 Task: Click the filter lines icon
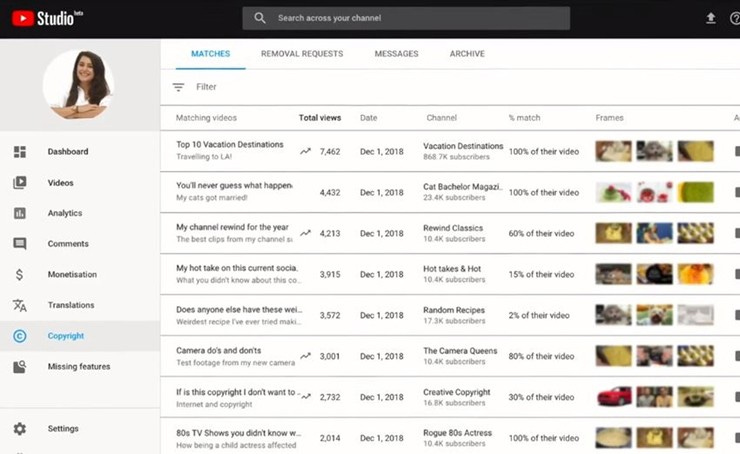tap(178, 87)
